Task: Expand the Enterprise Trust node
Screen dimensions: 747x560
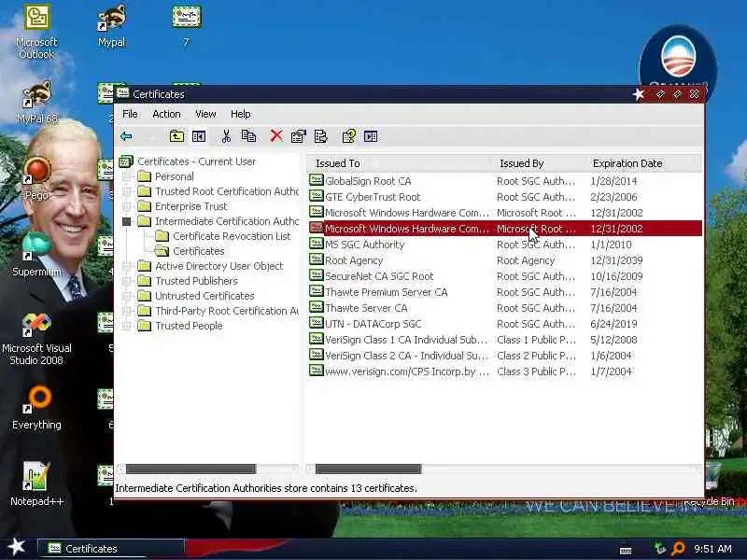Action: (126, 206)
